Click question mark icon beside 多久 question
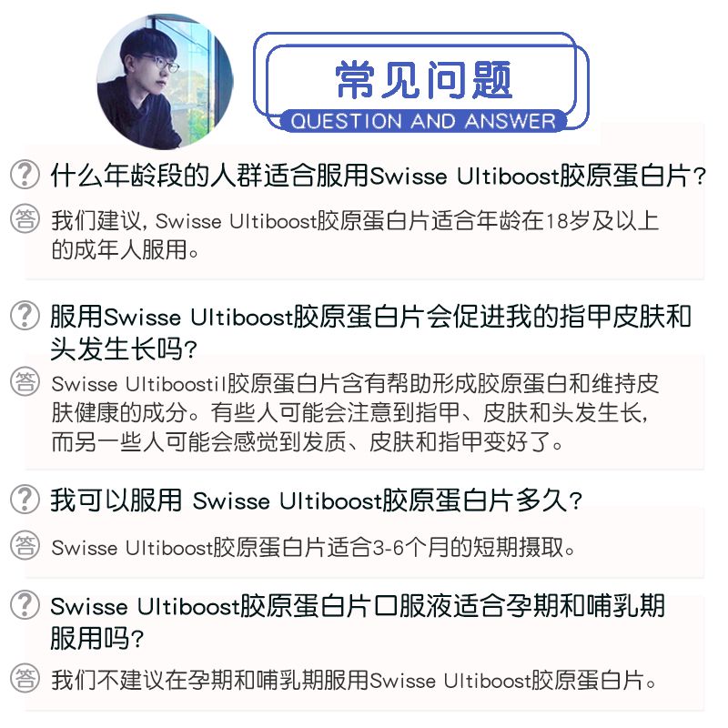Image resolution: width=728 pixels, height=728 pixels. pos(25,499)
